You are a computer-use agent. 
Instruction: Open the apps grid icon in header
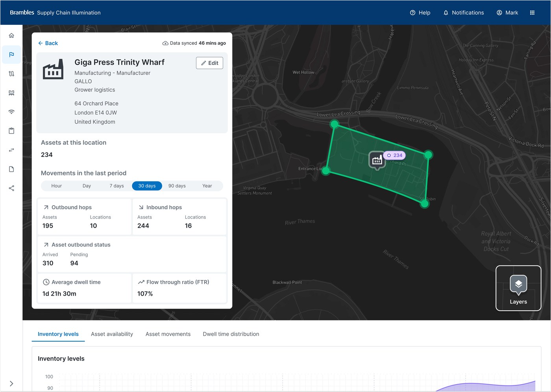pos(532,13)
